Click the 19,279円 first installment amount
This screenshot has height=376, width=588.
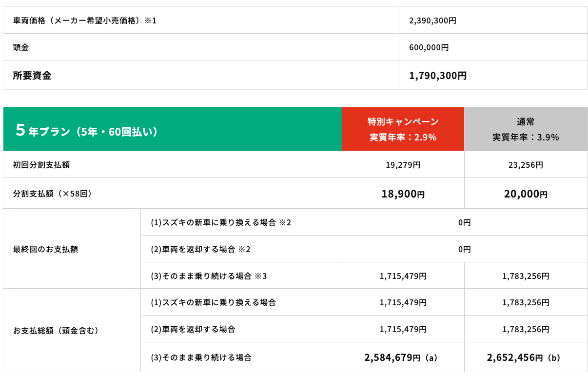click(403, 165)
